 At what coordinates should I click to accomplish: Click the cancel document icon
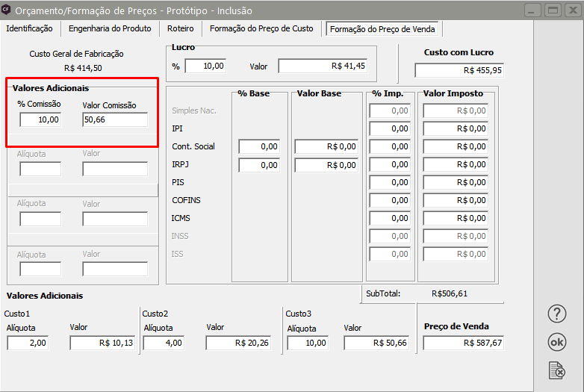click(x=556, y=369)
